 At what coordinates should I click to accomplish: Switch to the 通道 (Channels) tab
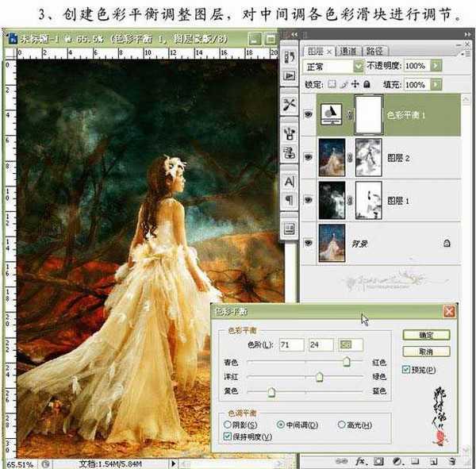pos(350,49)
